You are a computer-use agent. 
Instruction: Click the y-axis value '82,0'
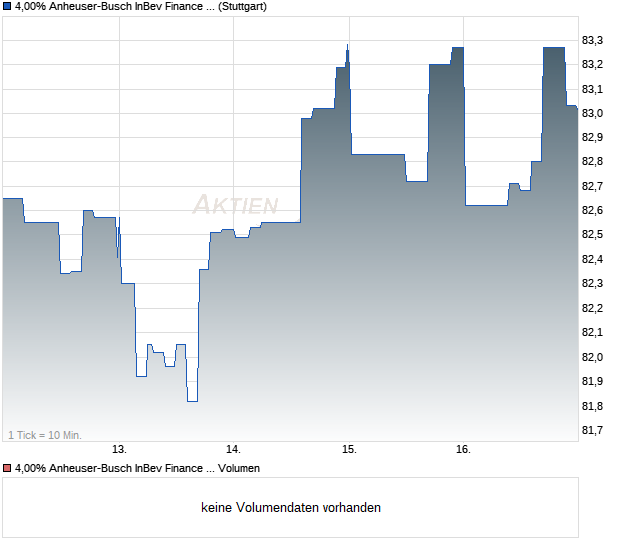592,357
